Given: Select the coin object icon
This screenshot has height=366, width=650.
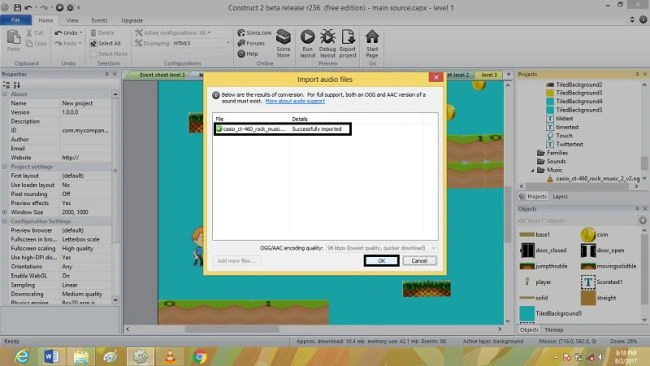Looking at the screenshot, I should pos(588,235).
